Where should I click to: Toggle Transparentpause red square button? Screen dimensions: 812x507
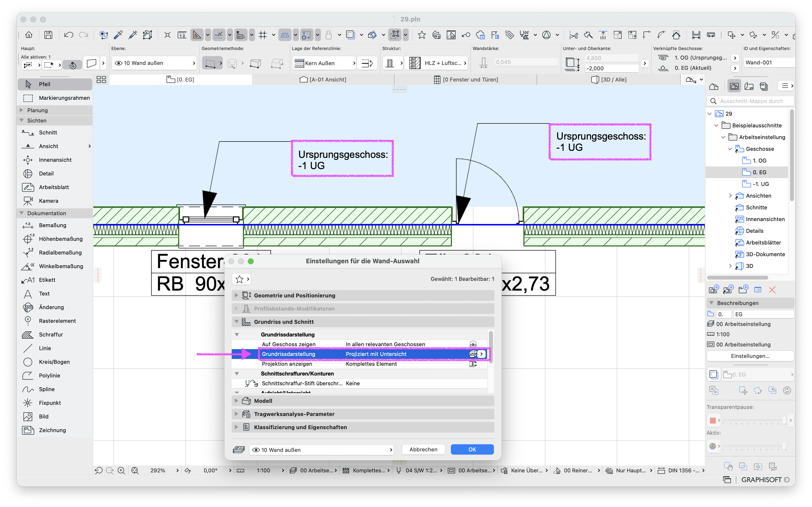tap(713, 420)
